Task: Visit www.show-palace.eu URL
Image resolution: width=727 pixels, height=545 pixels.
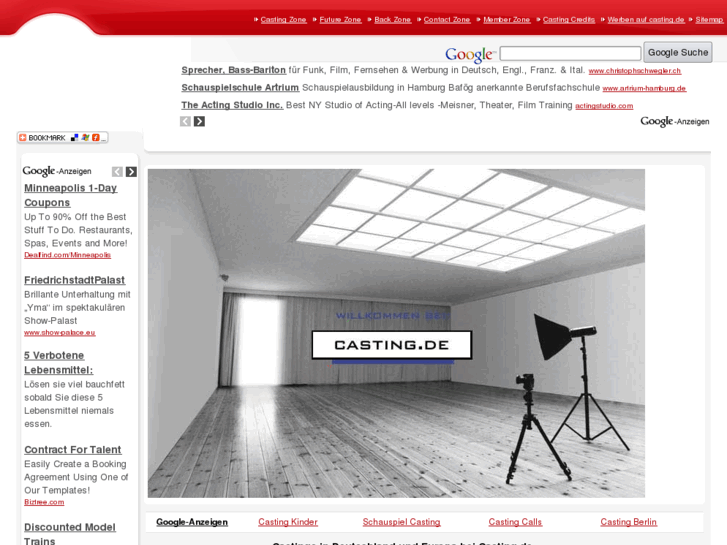Action: (x=60, y=333)
